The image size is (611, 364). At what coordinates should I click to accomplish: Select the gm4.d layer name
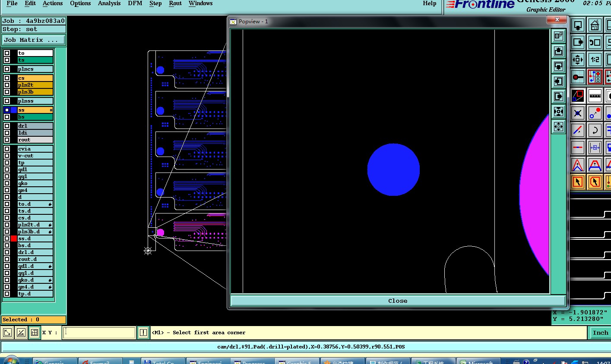click(x=35, y=287)
